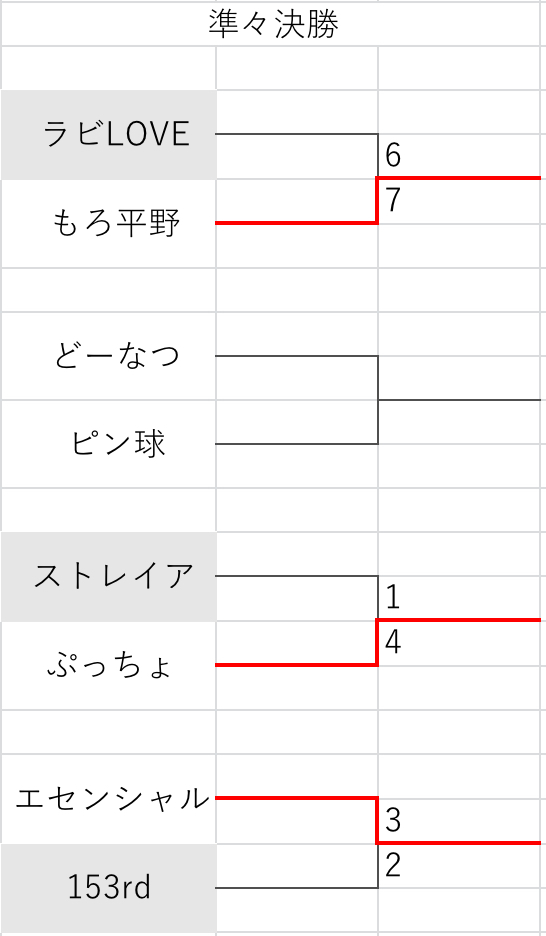The height and width of the screenshot is (936, 546).
Task: Click the どーなつ team name
Action: point(117,356)
